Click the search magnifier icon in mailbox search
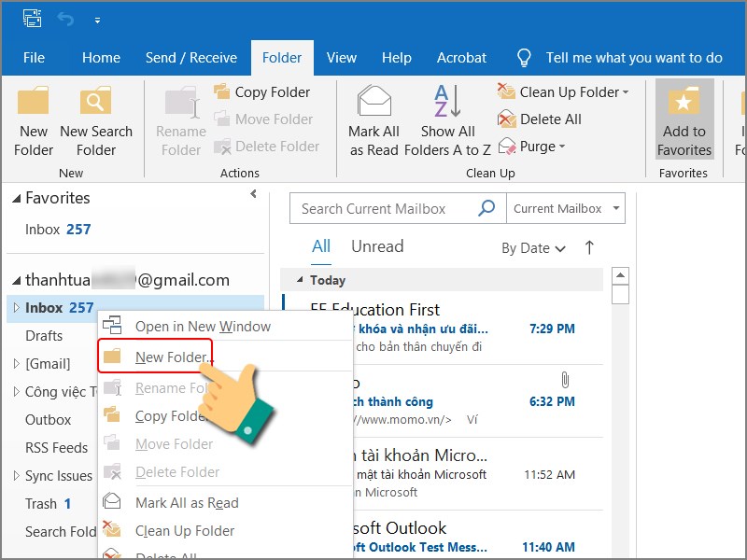The width and height of the screenshot is (747, 560). tap(486, 209)
